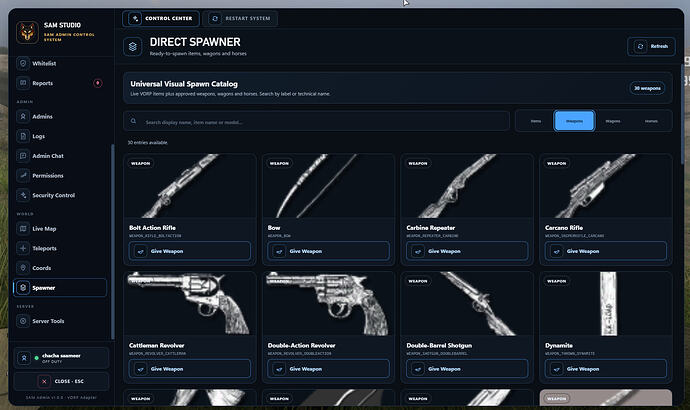The height and width of the screenshot is (410, 690).
Task: Click the Server Tools icon
Action: [x=23, y=321]
